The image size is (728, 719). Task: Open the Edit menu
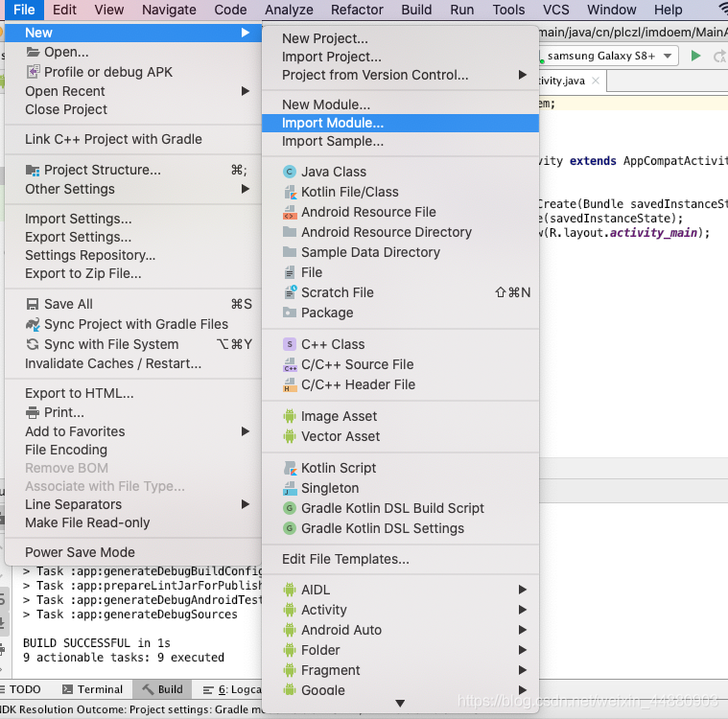pyautogui.click(x=64, y=10)
